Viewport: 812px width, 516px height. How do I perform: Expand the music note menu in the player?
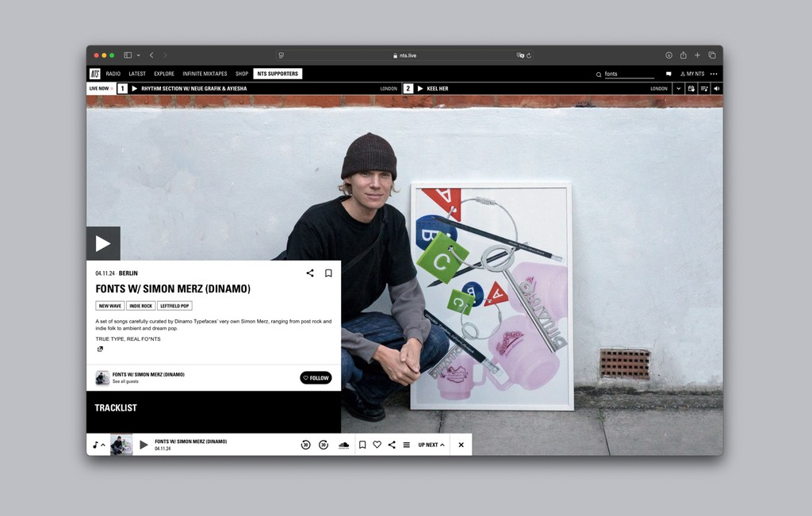pyautogui.click(x=98, y=445)
